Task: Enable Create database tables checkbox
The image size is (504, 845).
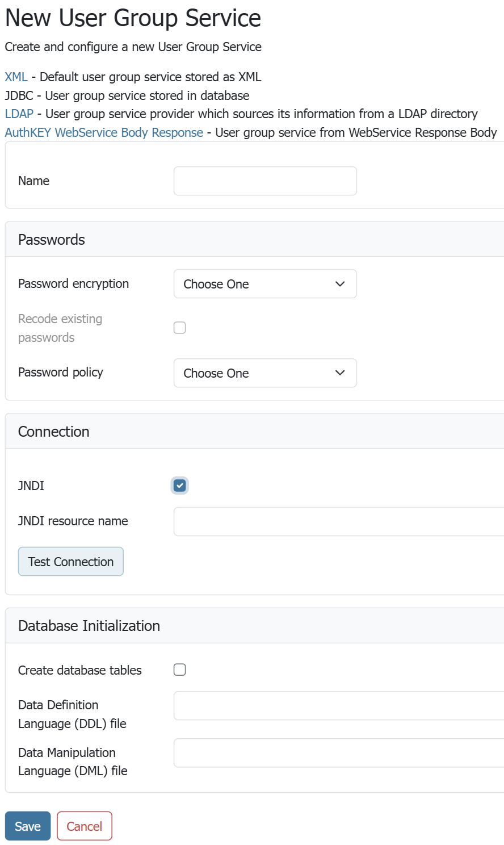Action: (180, 670)
